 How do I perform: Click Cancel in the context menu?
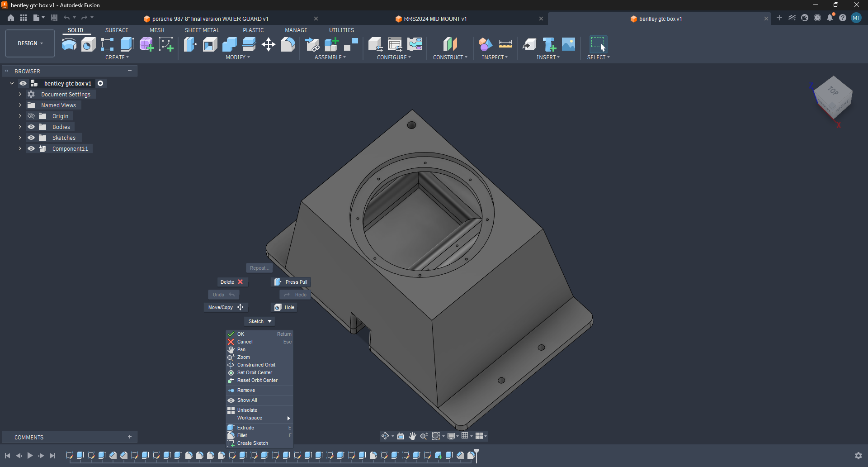[x=259, y=342]
